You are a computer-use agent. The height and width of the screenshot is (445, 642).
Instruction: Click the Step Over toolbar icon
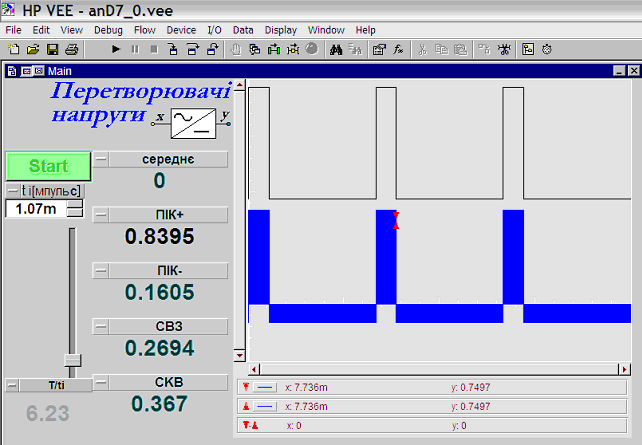pos(192,50)
